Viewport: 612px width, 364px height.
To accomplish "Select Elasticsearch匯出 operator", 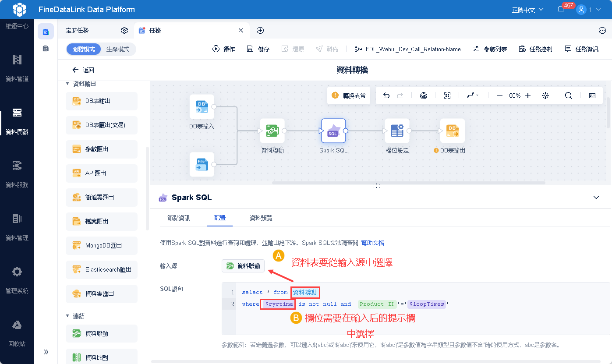I will point(101,270).
